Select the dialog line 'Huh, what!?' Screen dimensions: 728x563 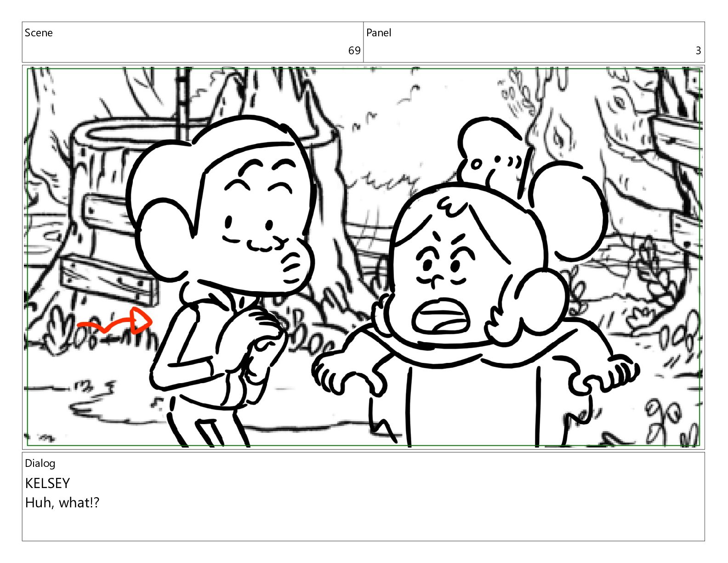(62, 503)
